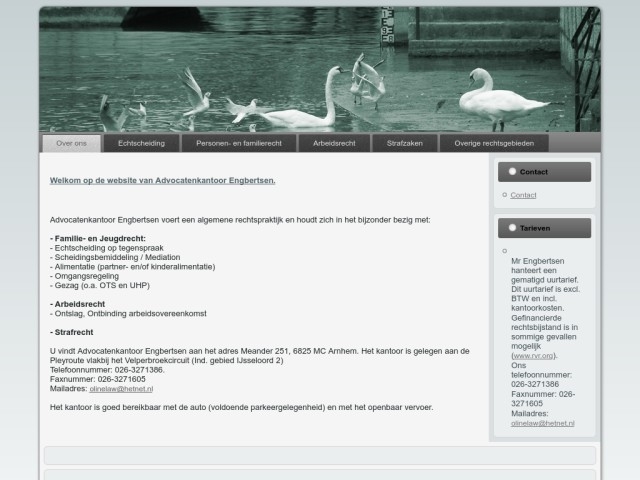Visit the www.rvr.org link
The image size is (640, 480).
point(534,356)
